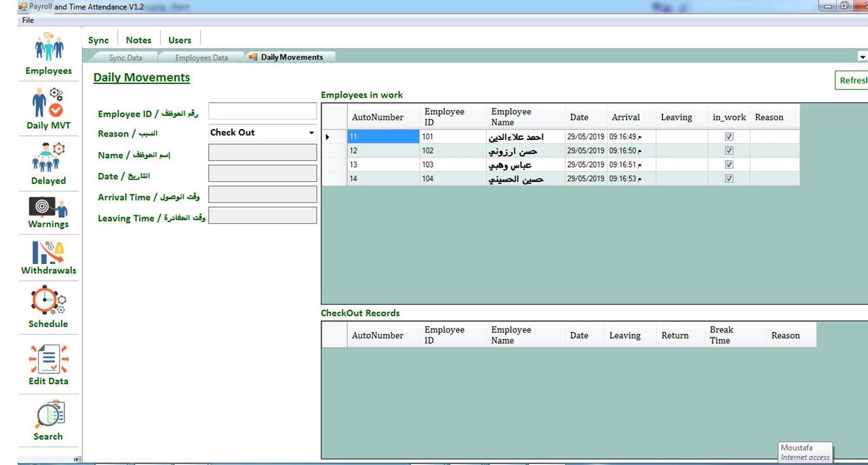The image size is (868, 465).
Task: Open the tab list dropdown arrow
Action: [863, 57]
